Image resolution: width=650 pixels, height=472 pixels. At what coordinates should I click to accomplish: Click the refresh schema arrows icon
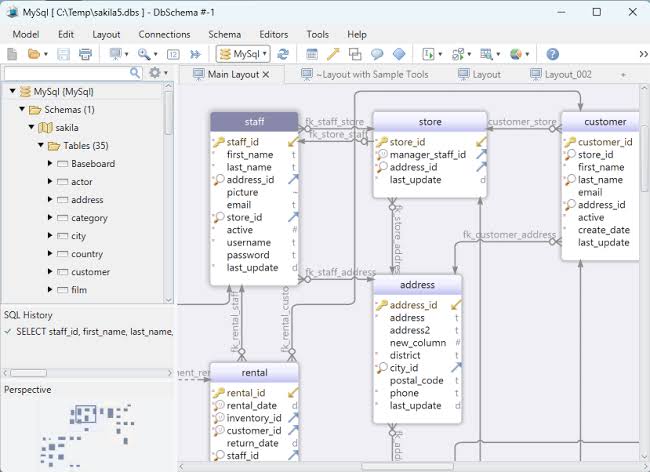(283, 54)
